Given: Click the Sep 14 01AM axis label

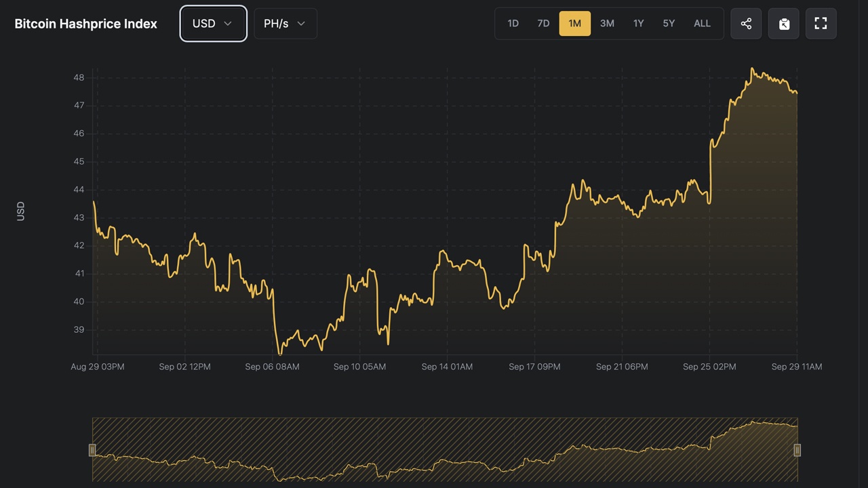Looking at the screenshot, I should (x=447, y=367).
